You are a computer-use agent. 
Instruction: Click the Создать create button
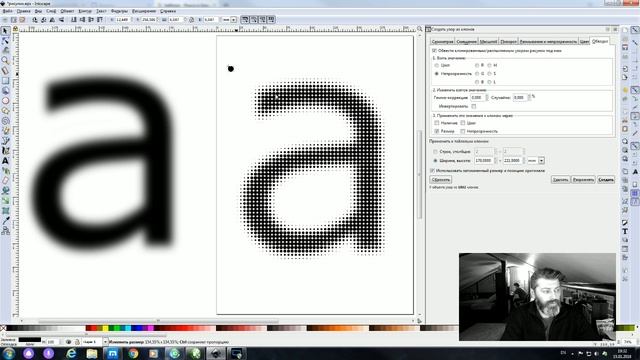point(606,180)
